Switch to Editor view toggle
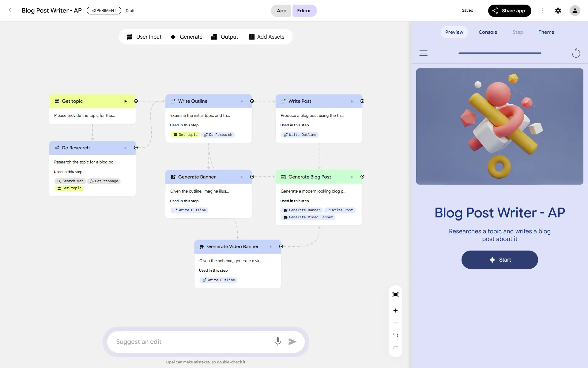Screen dimensions: 588x368 (304, 11)
